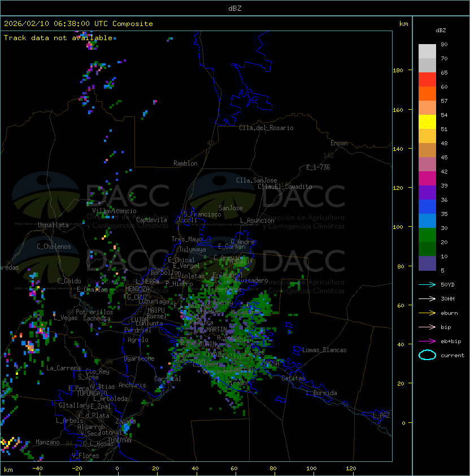Click the cyan 50YD arrow symbol
The image size is (470, 476).
click(x=427, y=284)
